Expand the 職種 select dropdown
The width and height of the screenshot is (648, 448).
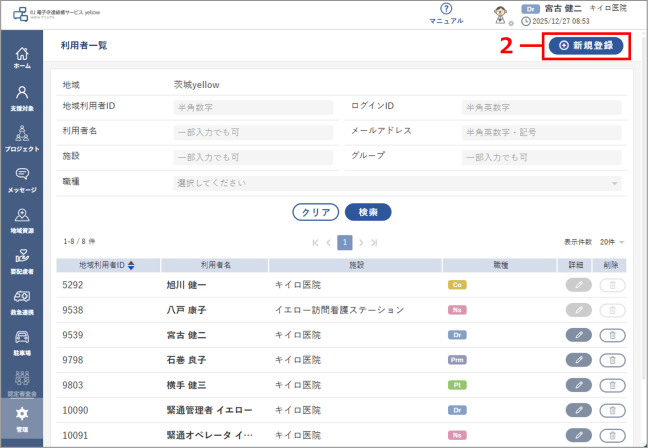click(x=397, y=183)
